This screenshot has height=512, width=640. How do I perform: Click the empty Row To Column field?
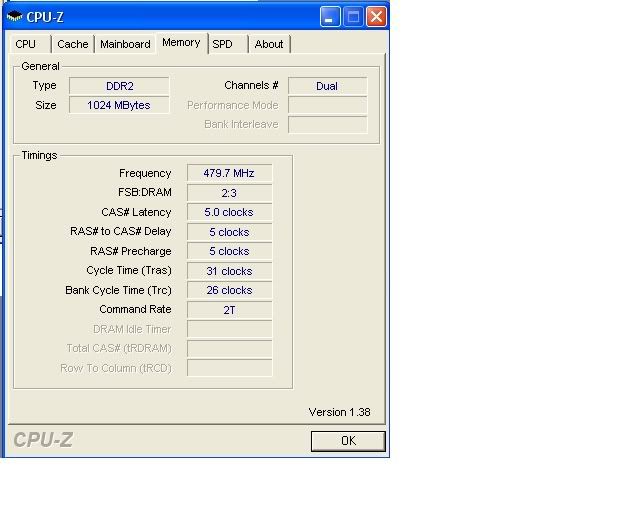coord(229,368)
